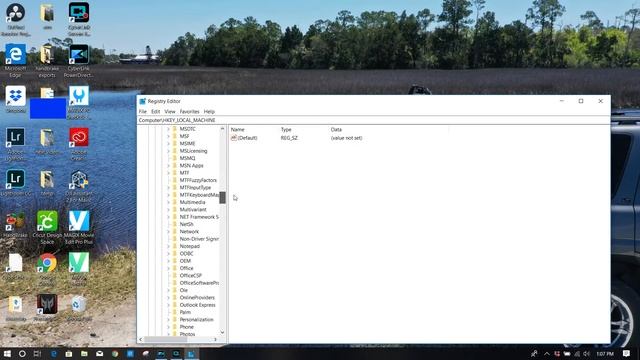Open the File menu
Screen dimensions: 640x360
[142, 111]
